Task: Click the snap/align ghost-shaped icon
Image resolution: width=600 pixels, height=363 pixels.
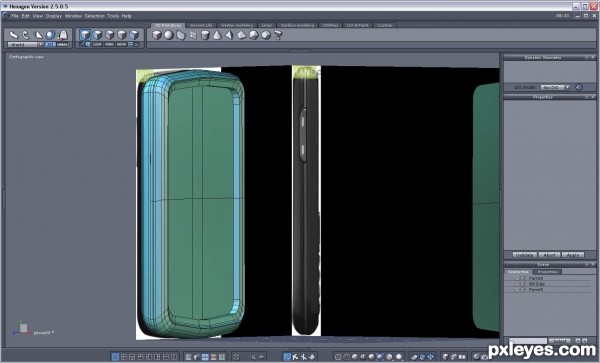Action: [x=62, y=35]
